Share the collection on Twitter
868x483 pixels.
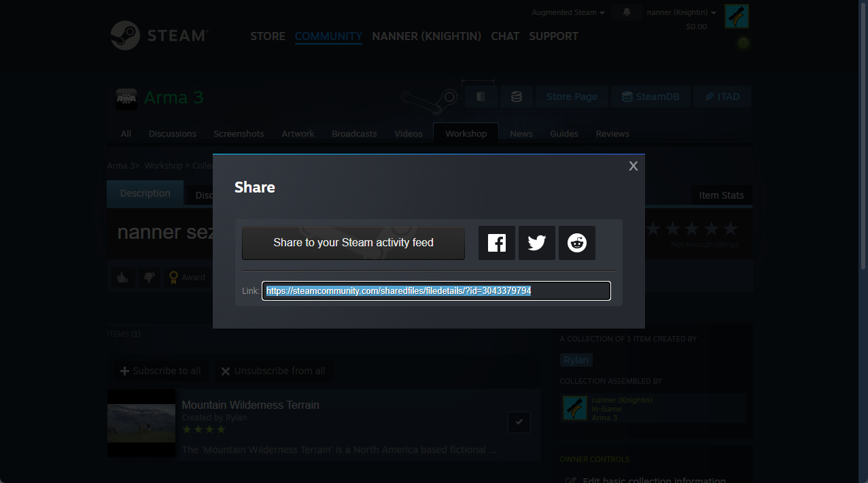(537, 243)
